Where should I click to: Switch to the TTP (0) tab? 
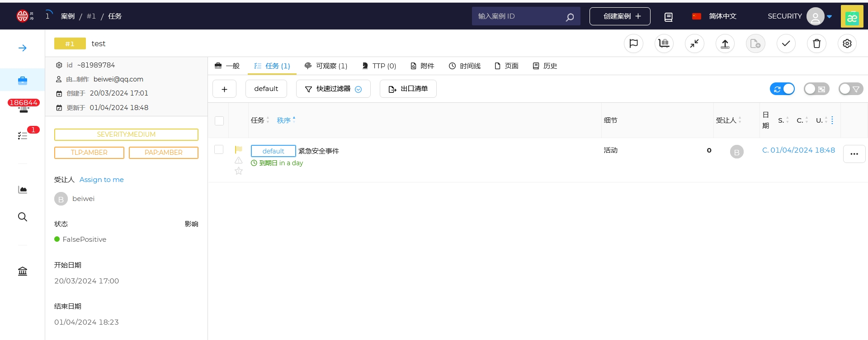click(x=379, y=66)
